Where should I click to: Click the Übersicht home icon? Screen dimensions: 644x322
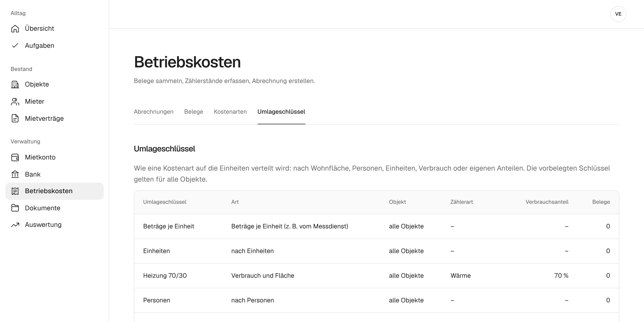[x=15, y=29]
